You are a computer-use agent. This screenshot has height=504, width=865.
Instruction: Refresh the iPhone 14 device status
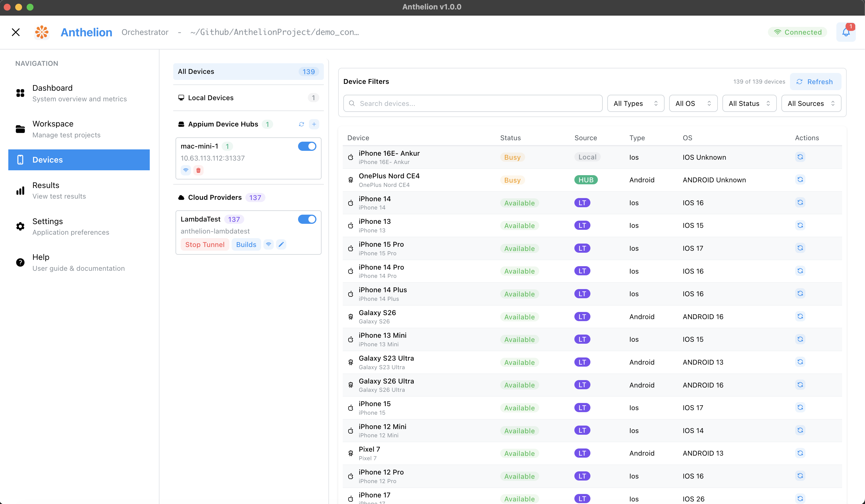(800, 202)
